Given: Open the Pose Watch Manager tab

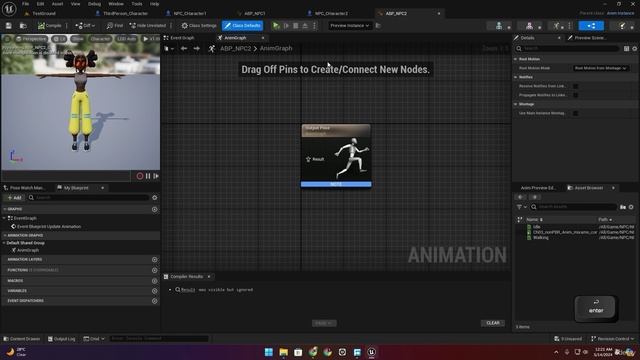Looking at the screenshot, I should 24,188.
